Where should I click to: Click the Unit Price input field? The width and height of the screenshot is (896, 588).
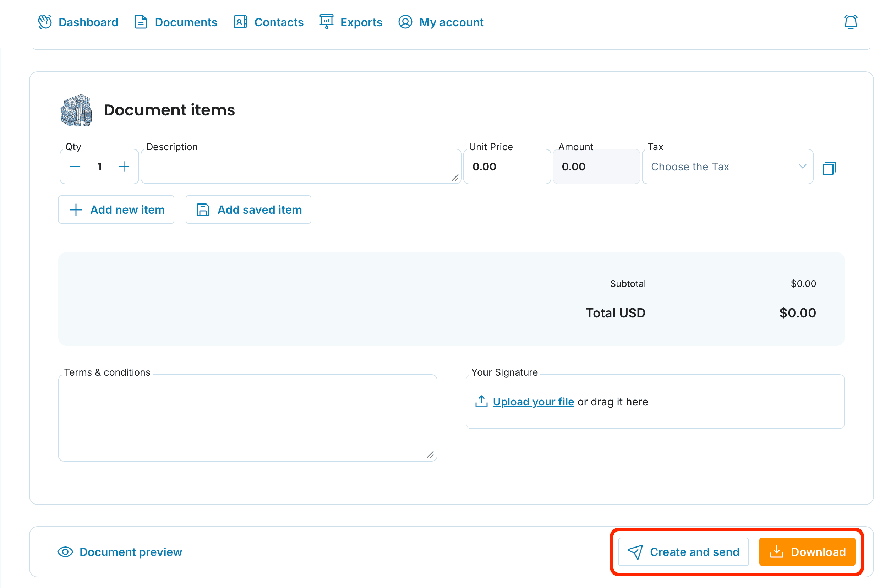(507, 167)
